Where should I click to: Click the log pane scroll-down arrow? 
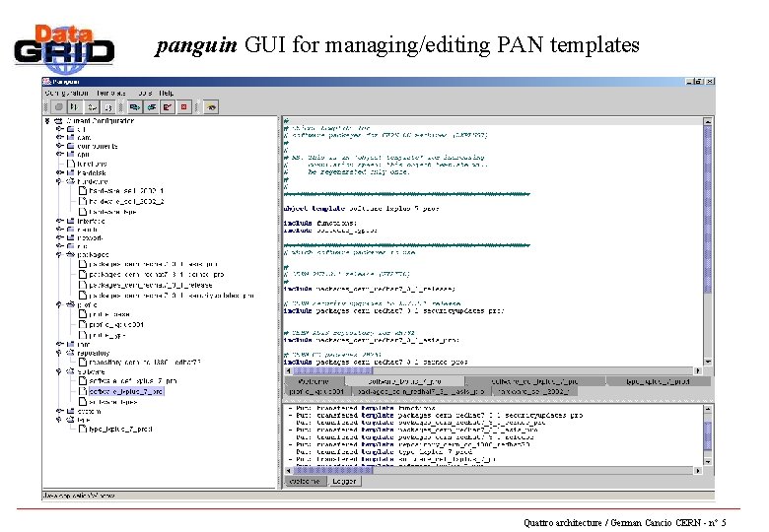pos(708,461)
